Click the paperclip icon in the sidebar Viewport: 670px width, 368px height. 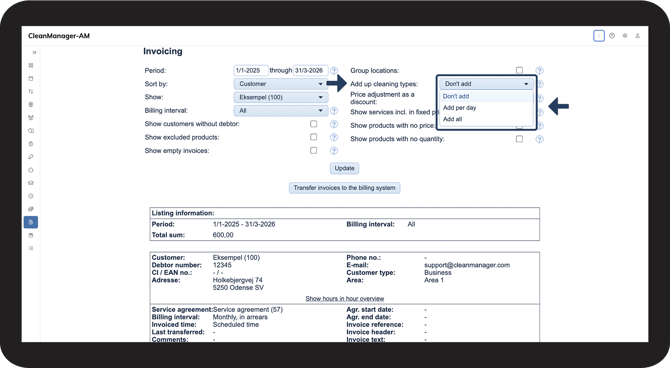click(31, 209)
